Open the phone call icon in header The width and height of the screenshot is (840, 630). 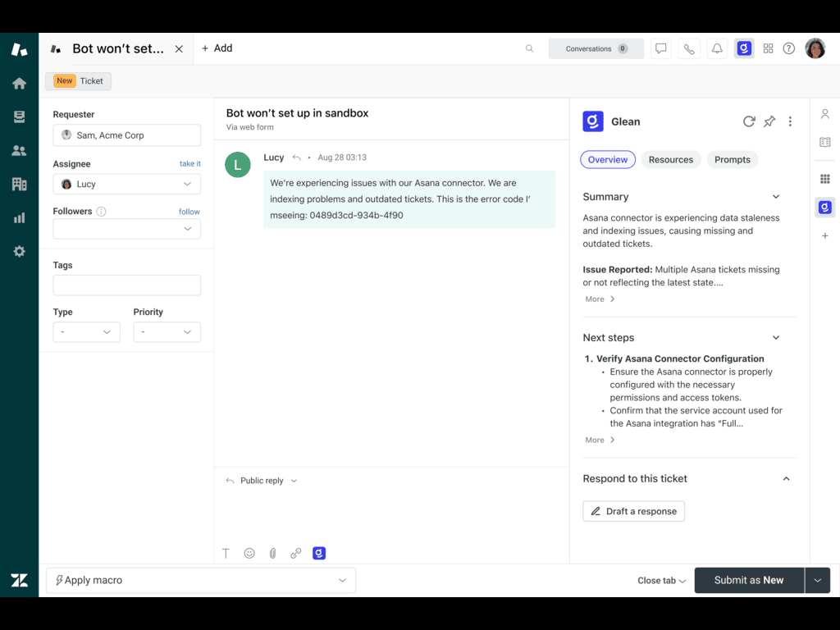pyautogui.click(x=689, y=48)
